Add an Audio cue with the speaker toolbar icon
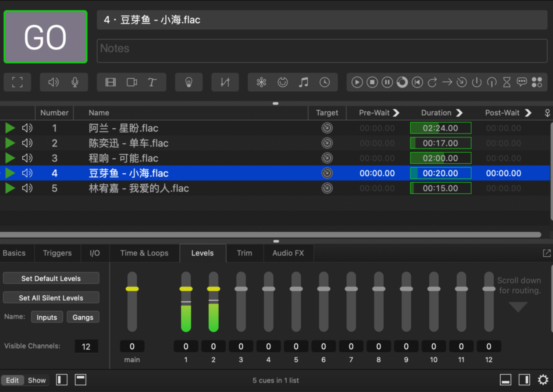This screenshot has height=392, width=553. (54, 82)
